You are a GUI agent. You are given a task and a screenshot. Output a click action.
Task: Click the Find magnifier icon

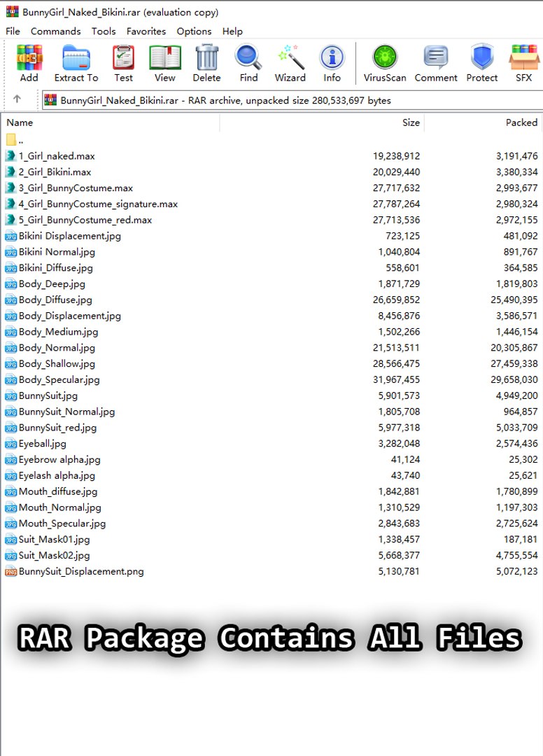point(248,57)
